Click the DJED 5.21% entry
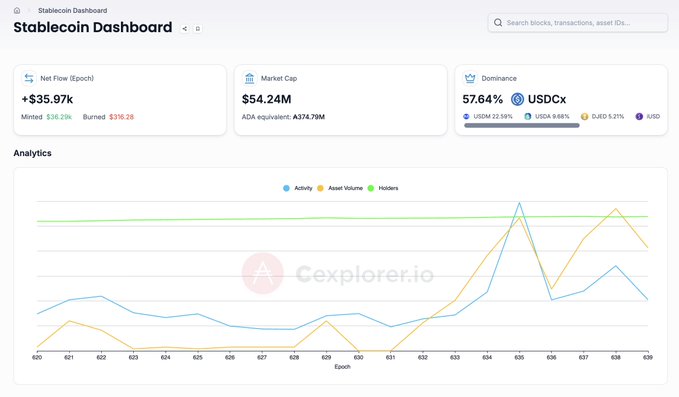The height and width of the screenshot is (397, 679). pos(603,116)
